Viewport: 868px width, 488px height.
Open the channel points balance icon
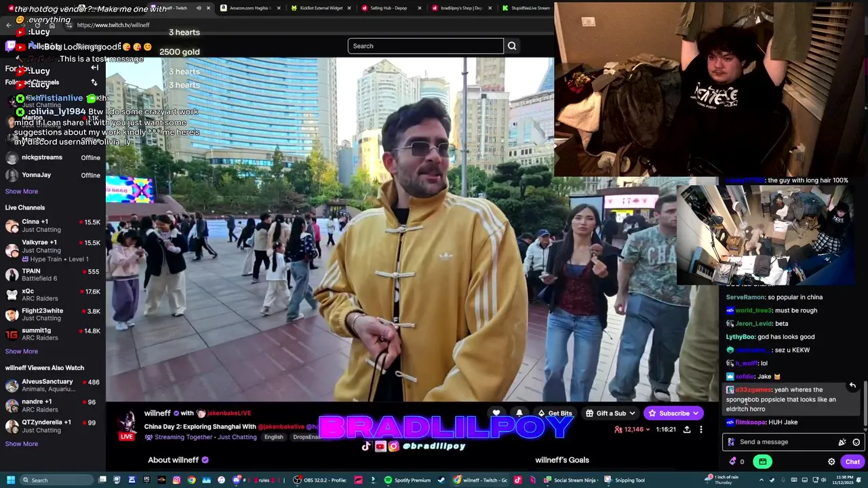click(735, 462)
